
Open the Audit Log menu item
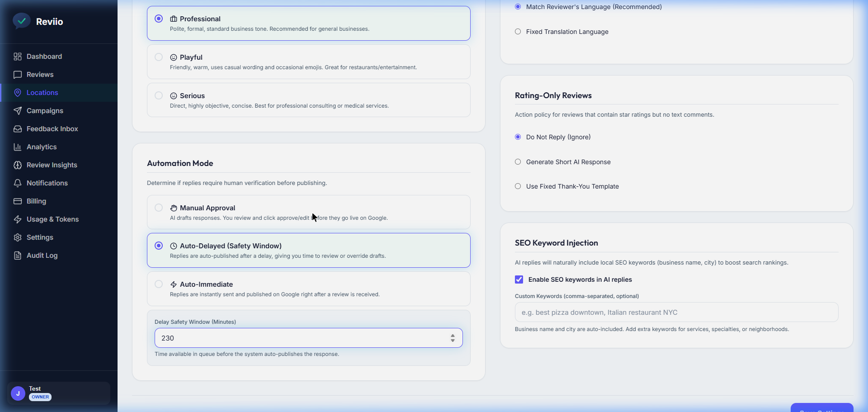(59, 256)
